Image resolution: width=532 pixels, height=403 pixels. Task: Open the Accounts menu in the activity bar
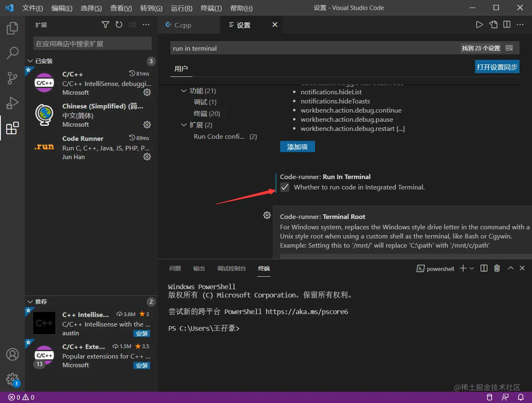click(12, 354)
